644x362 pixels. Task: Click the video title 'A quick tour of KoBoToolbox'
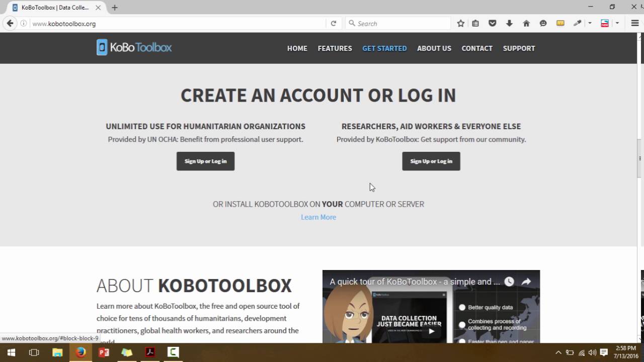pyautogui.click(x=415, y=282)
